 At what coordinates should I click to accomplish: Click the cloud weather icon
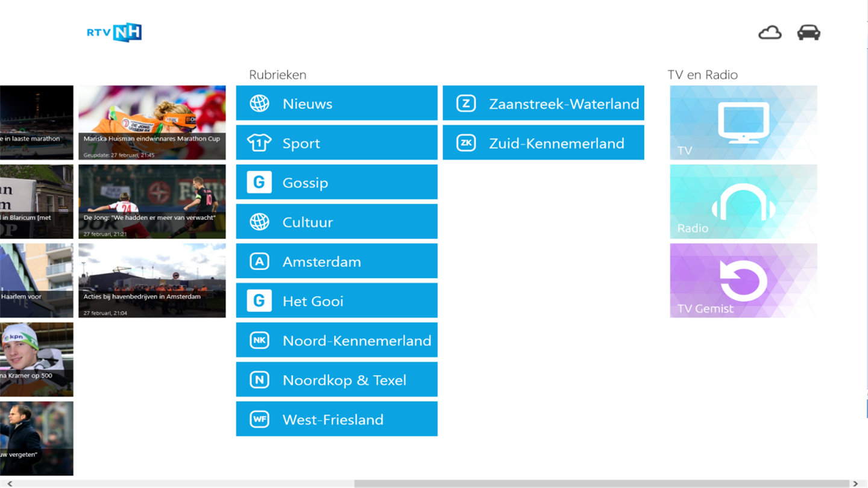[x=770, y=33]
